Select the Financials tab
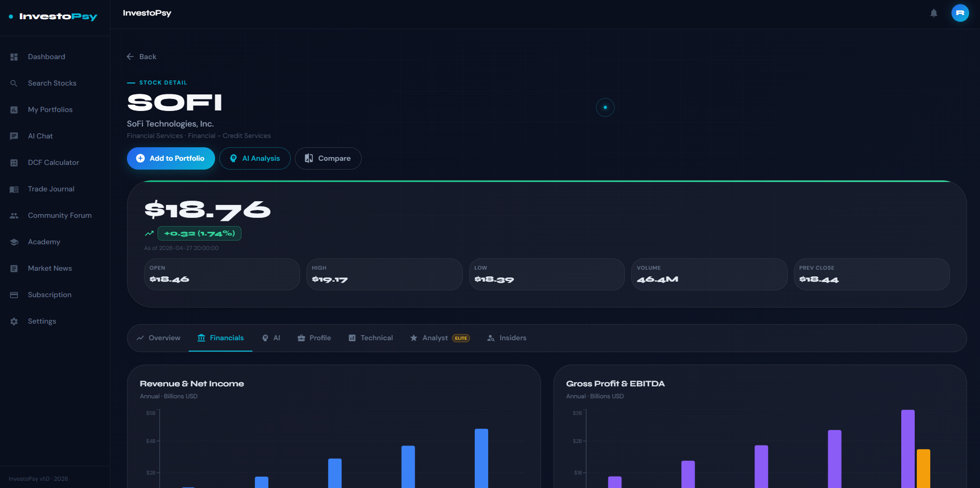980x488 pixels. click(220, 338)
